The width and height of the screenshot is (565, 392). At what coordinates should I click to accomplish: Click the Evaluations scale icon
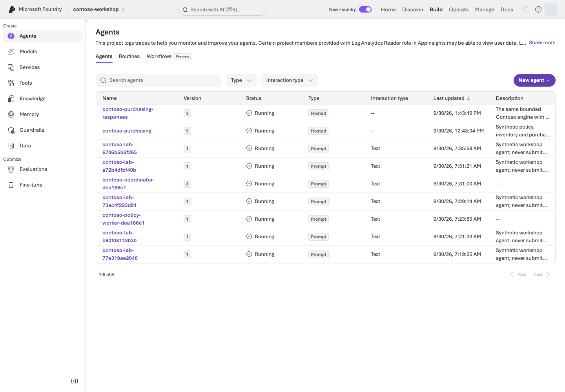[11, 169]
